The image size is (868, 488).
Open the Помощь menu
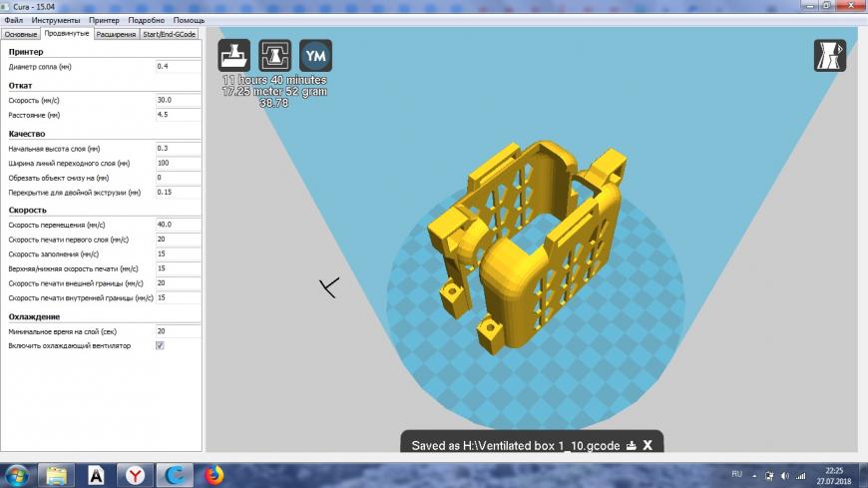(x=189, y=20)
